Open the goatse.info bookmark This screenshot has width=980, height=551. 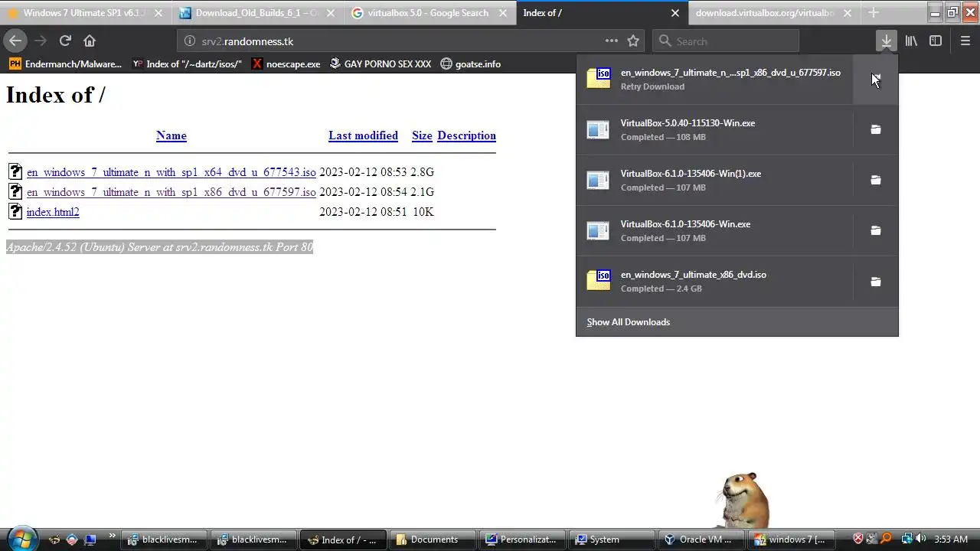(471, 64)
